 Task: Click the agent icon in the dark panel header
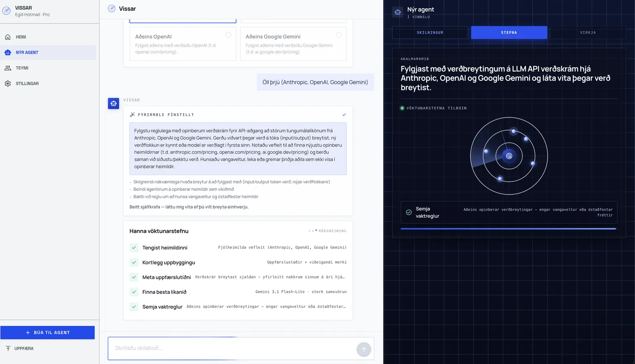(x=398, y=12)
